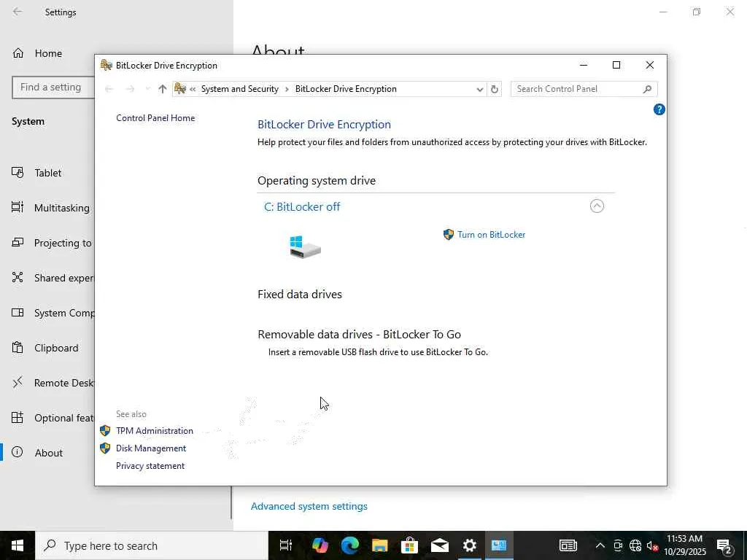Open Multitasking in Settings sidebar
747x560 pixels.
(50, 208)
